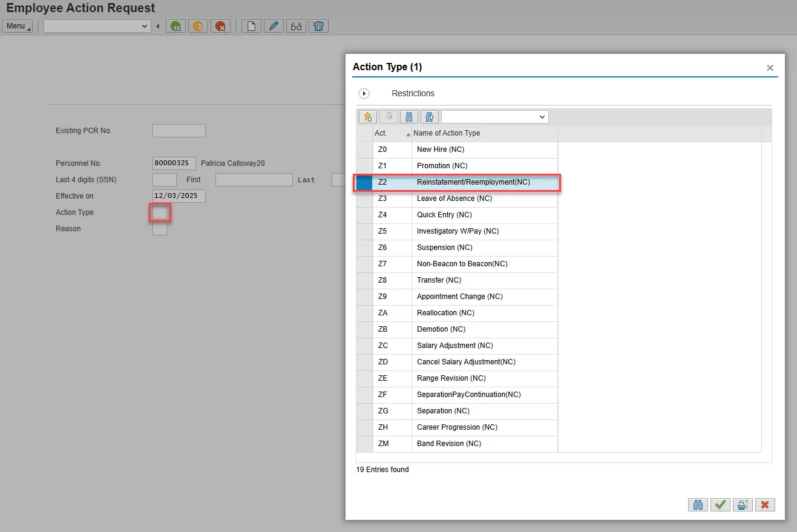This screenshot has width=797, height=532.
Task: Open the Menu button
Action: click(17, 26)
